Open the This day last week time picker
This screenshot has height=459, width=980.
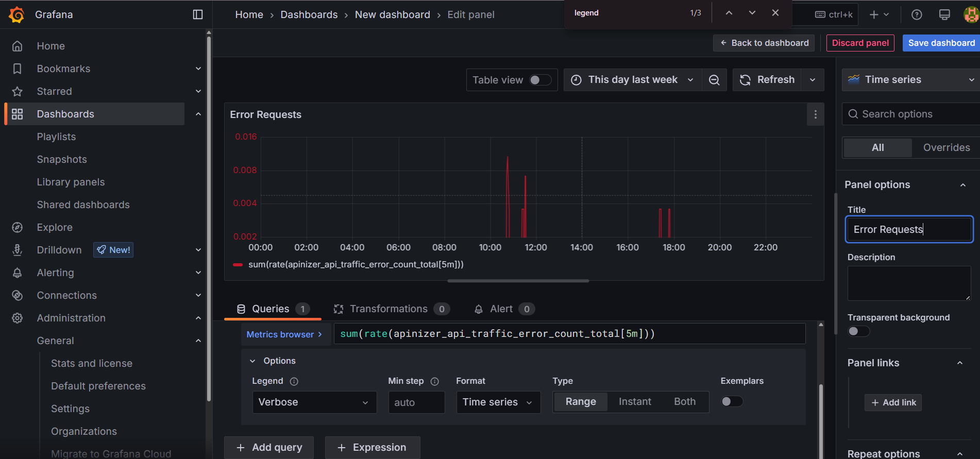[633, 80]
